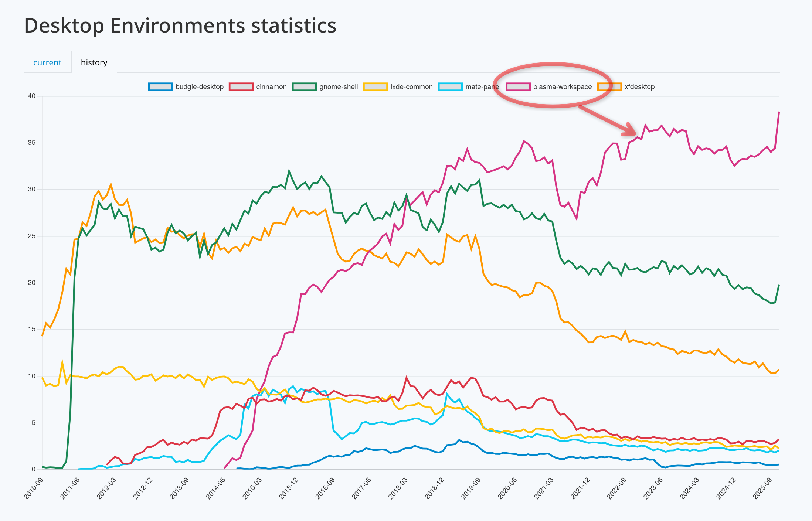Click the plasma-workspace line's final peak
The height and width of the screenshot is (521, 812).
click(779, 112)
